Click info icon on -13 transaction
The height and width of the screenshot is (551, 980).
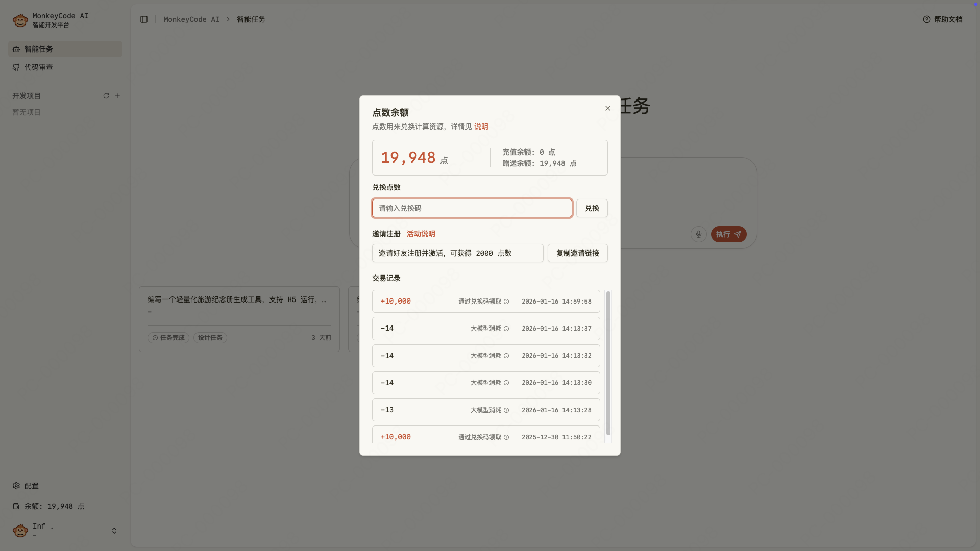coord(506,410)
